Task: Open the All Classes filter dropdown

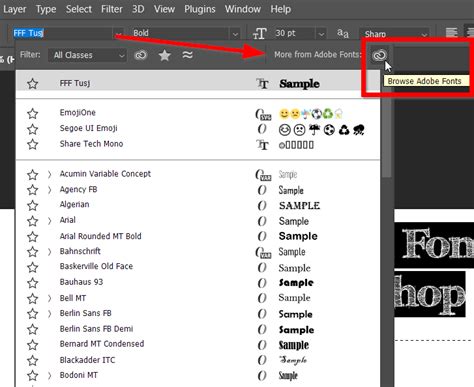Action: click(87, 55)
